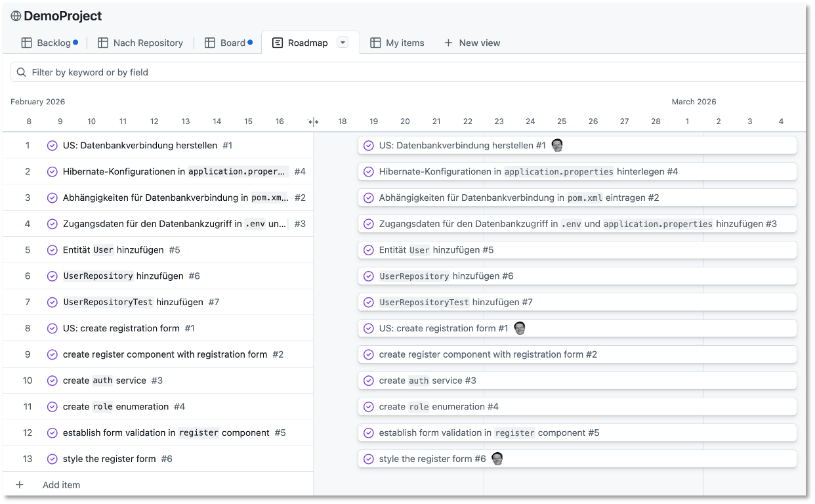Click status icon of row 13 style register form
815x504 pixels.
52,459
